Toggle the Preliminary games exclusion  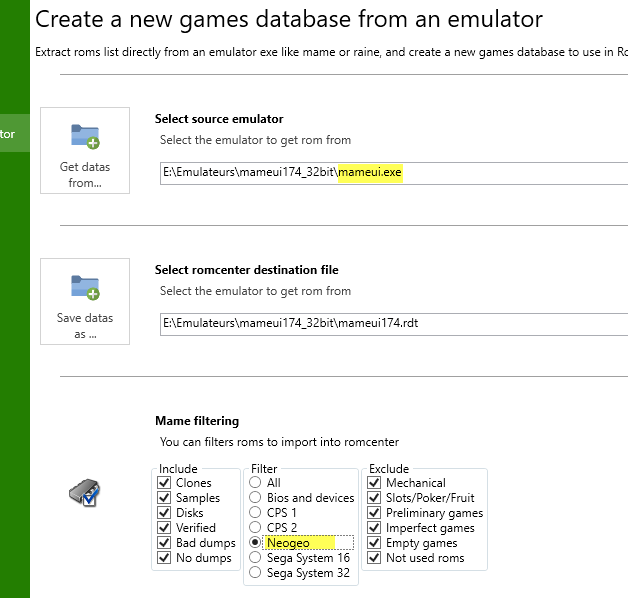374,513
